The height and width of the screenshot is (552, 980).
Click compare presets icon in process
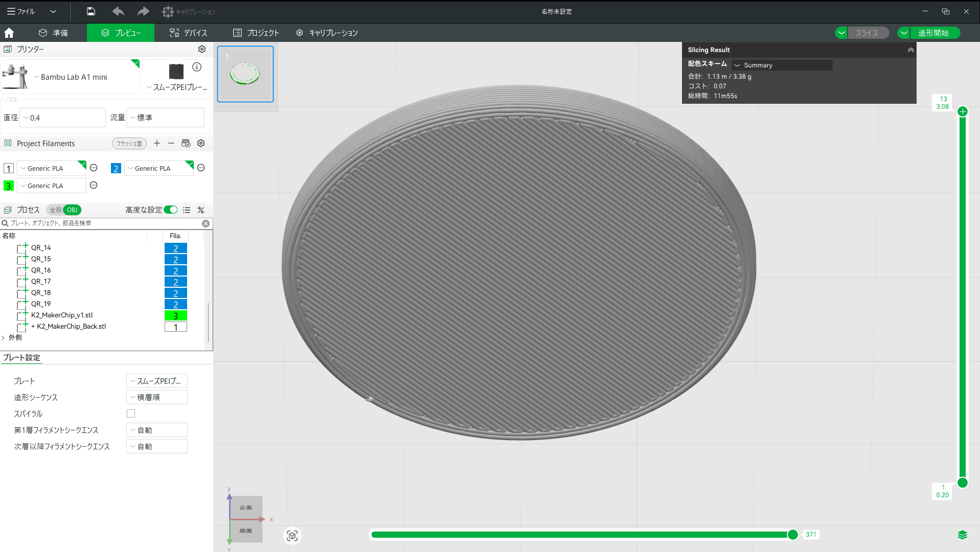[x=201, y=210]
